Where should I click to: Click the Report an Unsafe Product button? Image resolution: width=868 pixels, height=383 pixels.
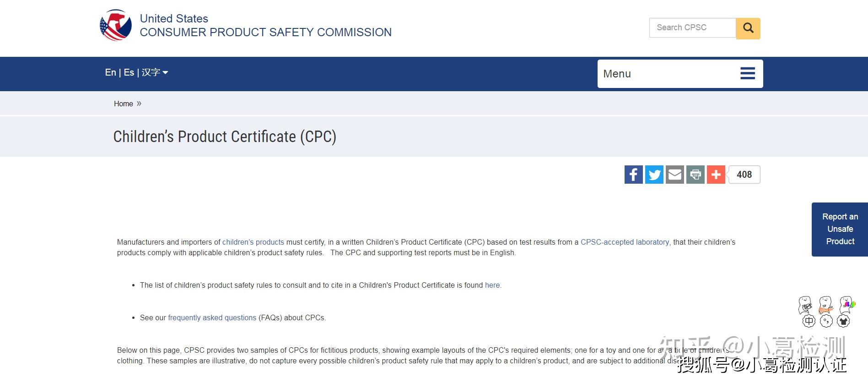[x=840, y=229]
